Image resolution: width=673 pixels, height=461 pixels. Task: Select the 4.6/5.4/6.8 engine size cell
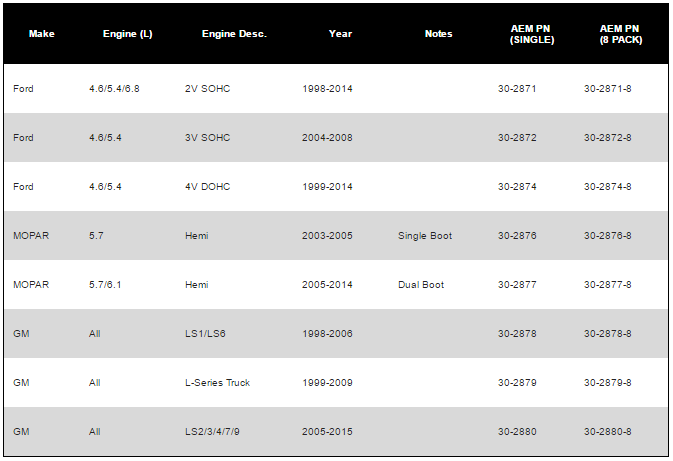[x=114, y=89]
